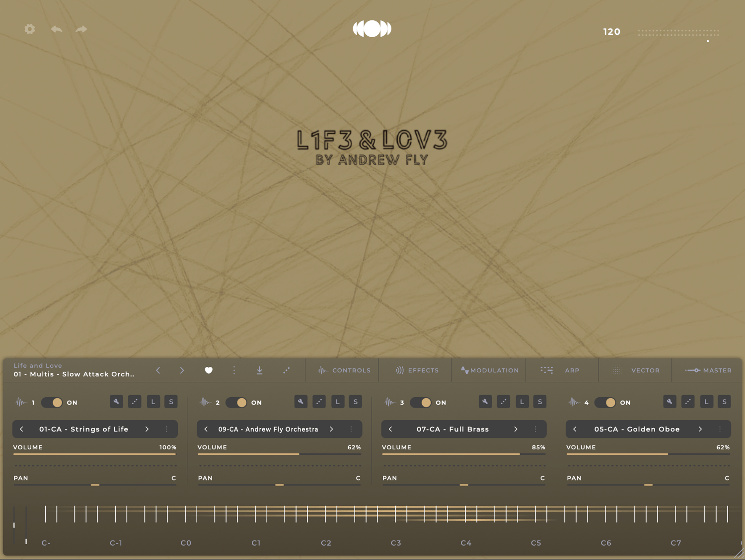Click the master level dotted meter
Viewport: 745px width, 560px height.
pos(678,33)
